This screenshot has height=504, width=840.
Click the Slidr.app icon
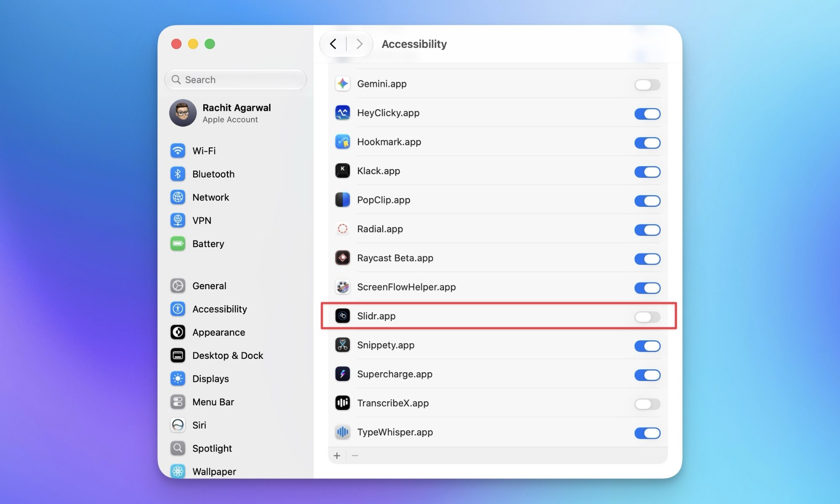(342, 316)
